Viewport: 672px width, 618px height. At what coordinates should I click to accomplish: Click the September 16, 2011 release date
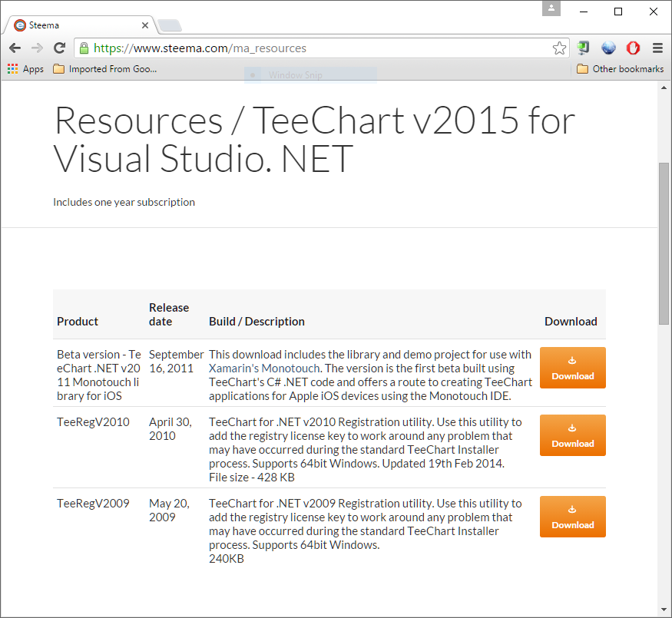click(x=176, y=362)
